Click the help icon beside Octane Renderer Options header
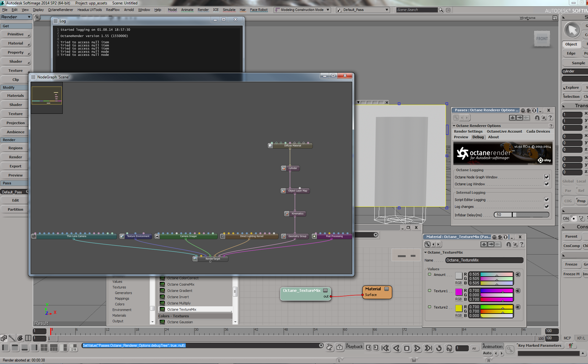 tap(551, 126)
